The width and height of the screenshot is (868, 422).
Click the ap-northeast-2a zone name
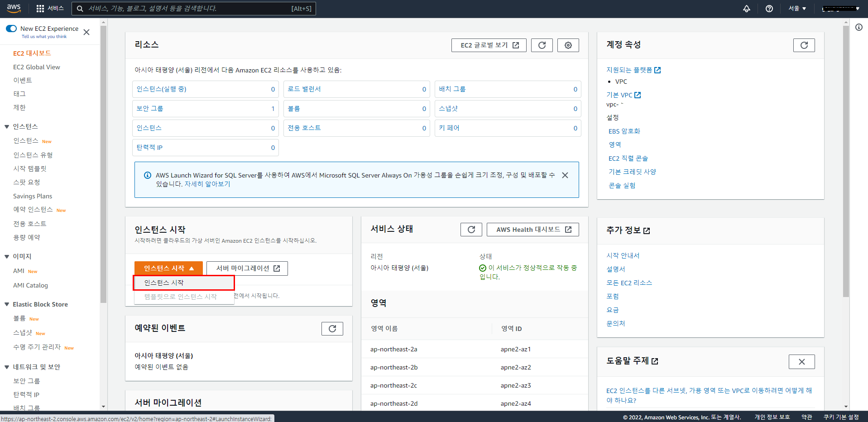pyautogui.click(x=393, y=349)
